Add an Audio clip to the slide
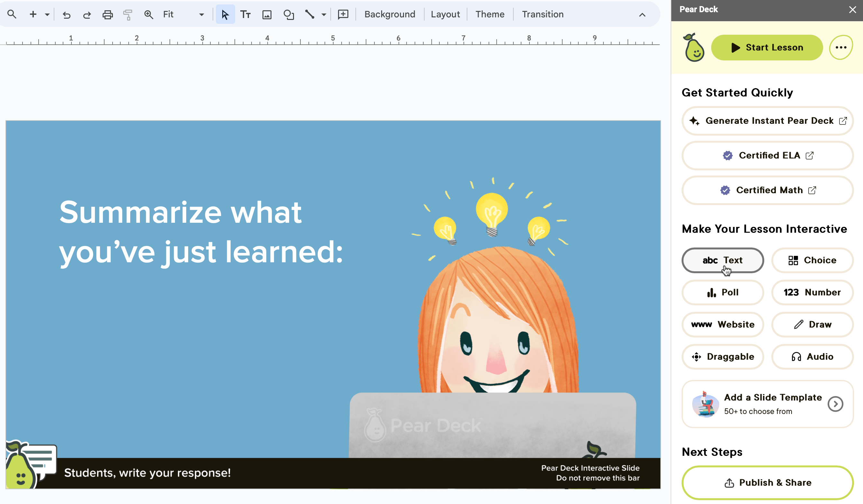 pyautogui.click(x=812, y=357)
